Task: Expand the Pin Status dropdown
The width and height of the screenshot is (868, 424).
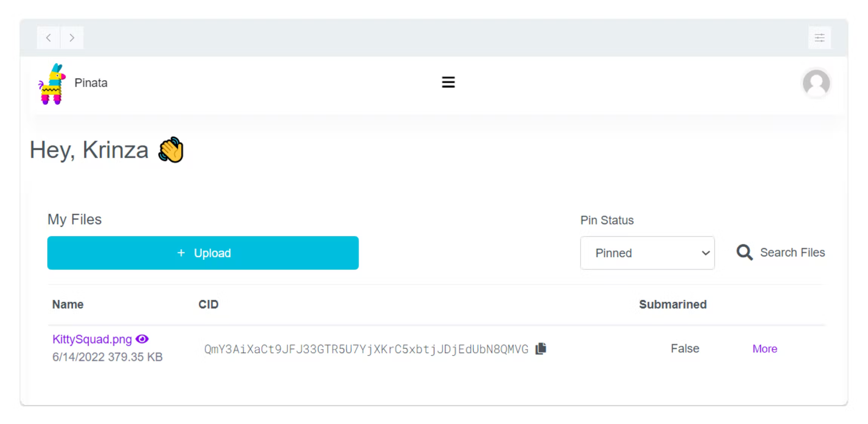Action: (647, 253)
